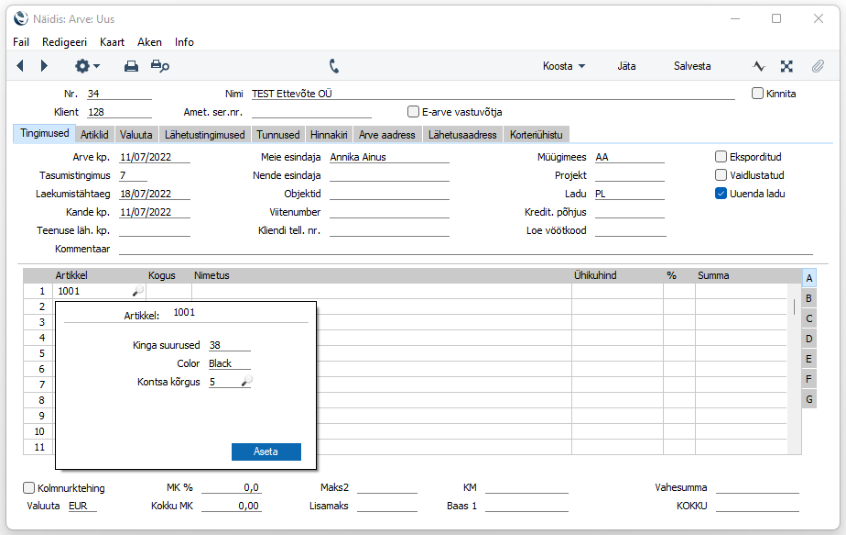Select flip D of the item matrix
Viewport: 846px width, 535px height.
point(809,339)
